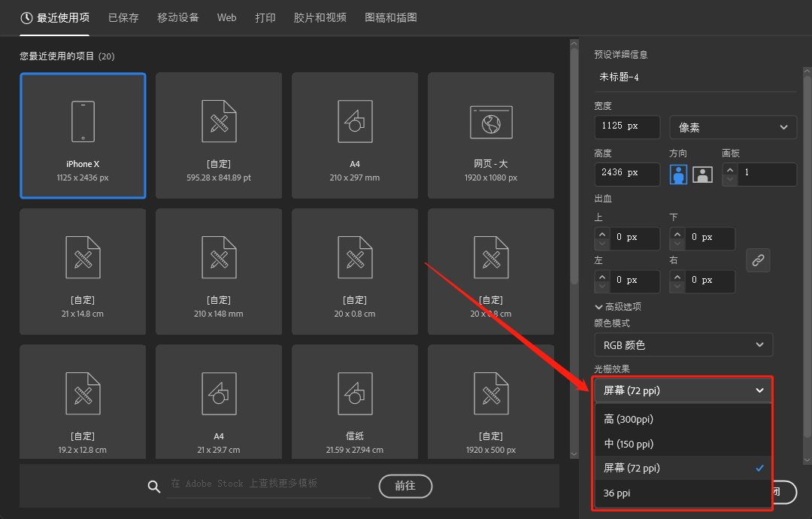Click the 左 bleed input field
The image size is (812, 519).
pyautogui.click(x=635, y=281)
